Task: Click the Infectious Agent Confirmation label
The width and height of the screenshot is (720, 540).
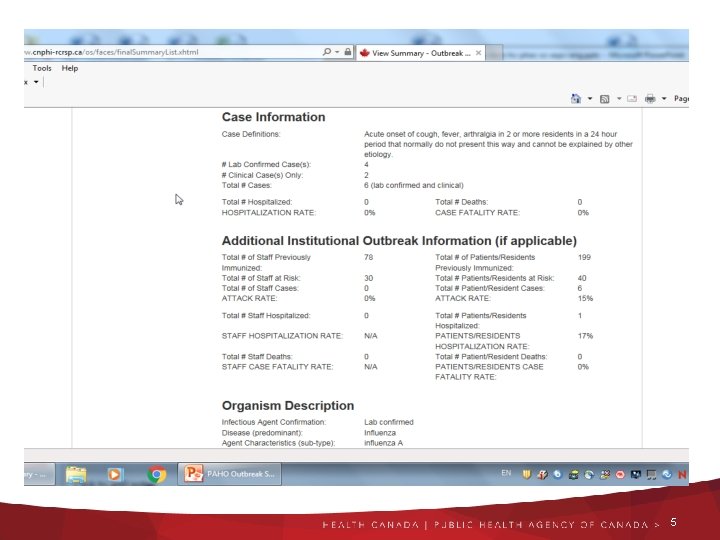Action: point(274,422)
